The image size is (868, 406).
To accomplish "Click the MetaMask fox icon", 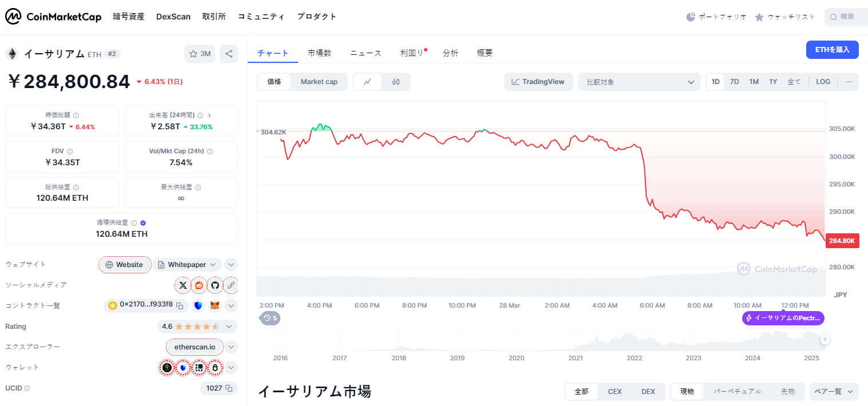I will pyautogui.click(x=215, y=305).
